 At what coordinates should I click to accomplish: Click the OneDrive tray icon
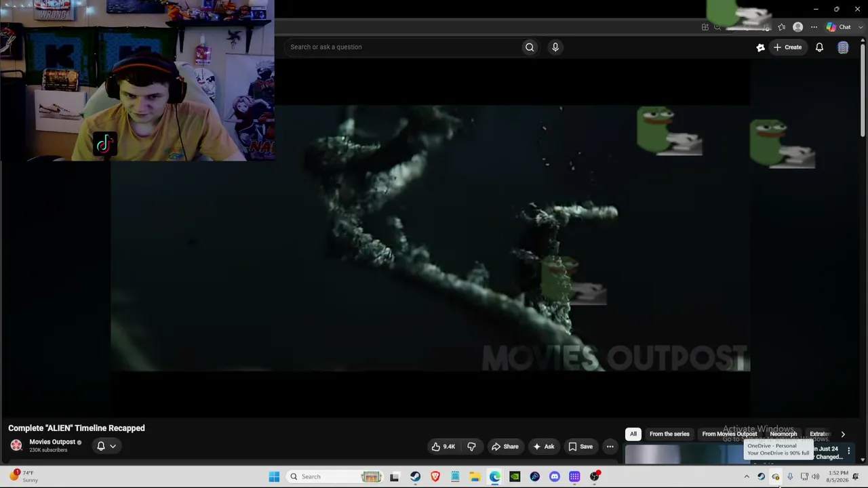coord(775,476)
